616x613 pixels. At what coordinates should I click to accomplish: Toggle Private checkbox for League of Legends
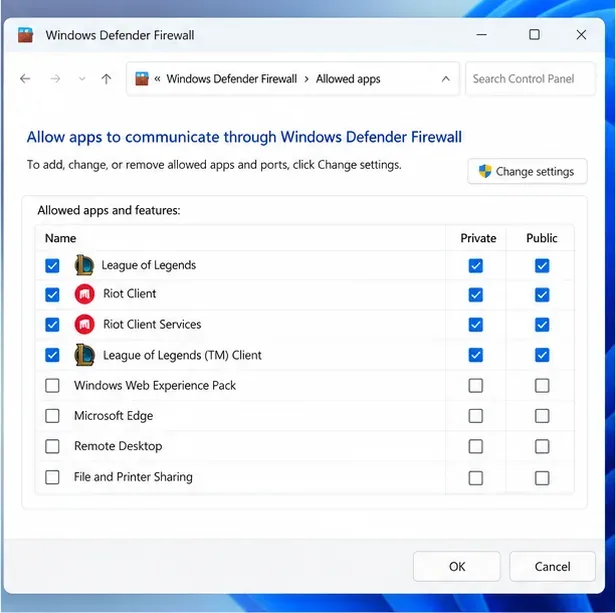(x=475, y=266)
